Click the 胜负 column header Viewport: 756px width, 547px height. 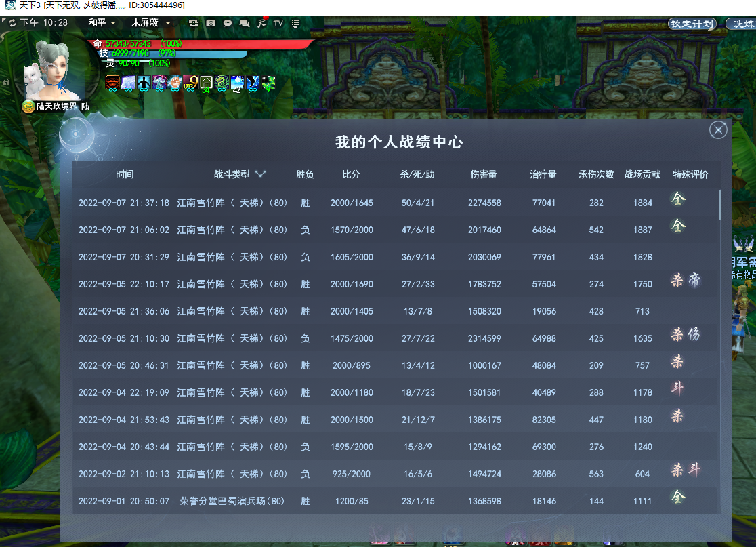305,174
